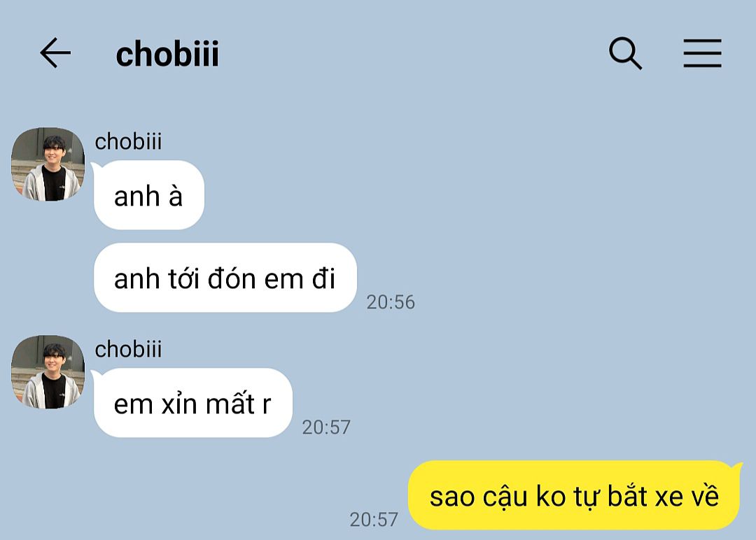Open chobiii's avatar beside 'em xỉn mất r'
This screenshot has width=756, height=540.
[48, 372]
